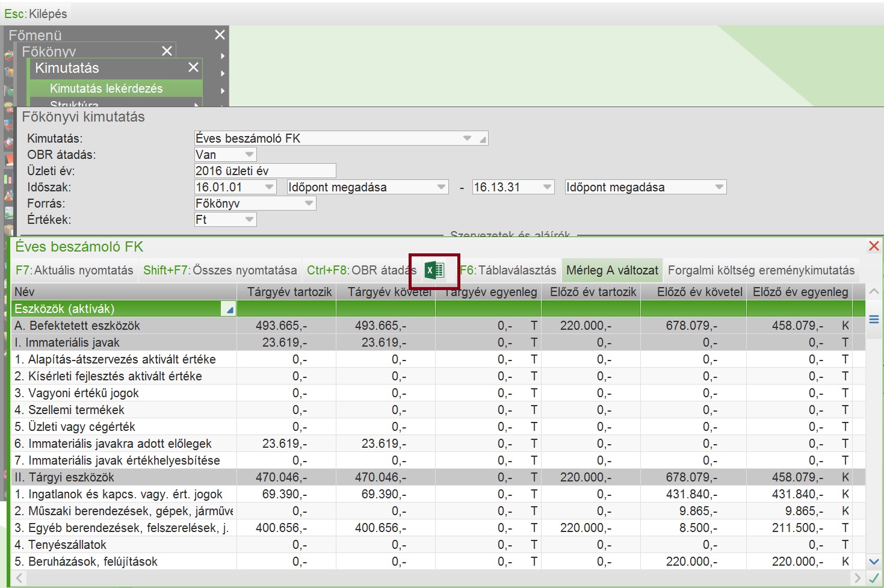Screen dimensions: 884x588
Task: Switch to Mérleg A változat tab
Action: (x=612, y=270)
